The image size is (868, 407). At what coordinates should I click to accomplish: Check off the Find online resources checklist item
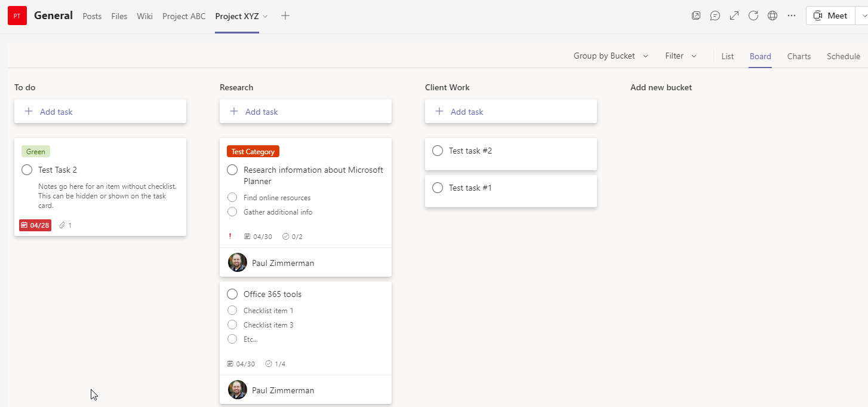232,197
